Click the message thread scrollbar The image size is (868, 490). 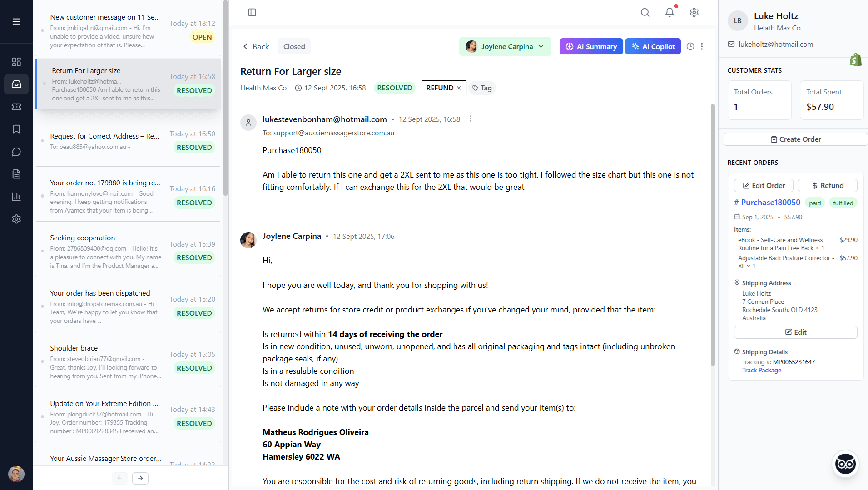[x=713, y=235]
